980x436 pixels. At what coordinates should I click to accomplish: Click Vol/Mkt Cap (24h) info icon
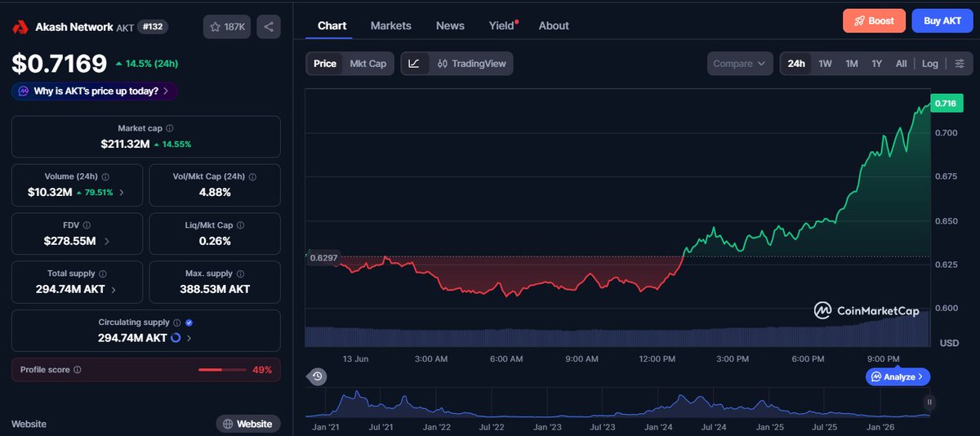tap(252, 176)
